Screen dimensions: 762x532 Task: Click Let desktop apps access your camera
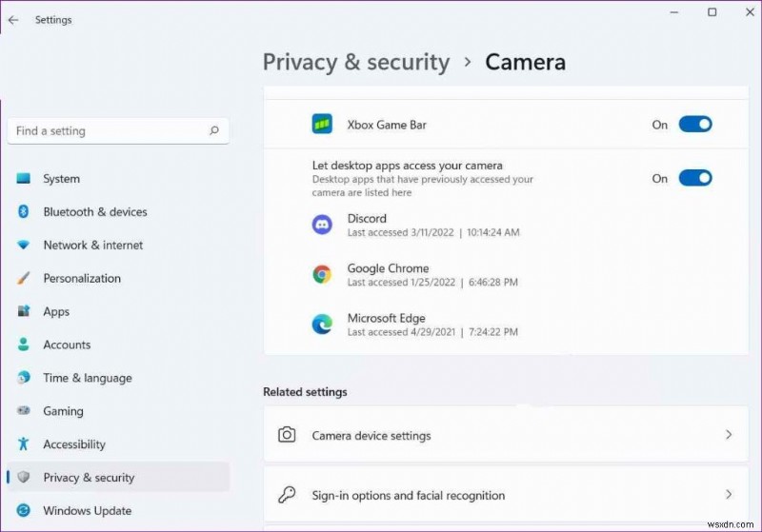[408, 166]
